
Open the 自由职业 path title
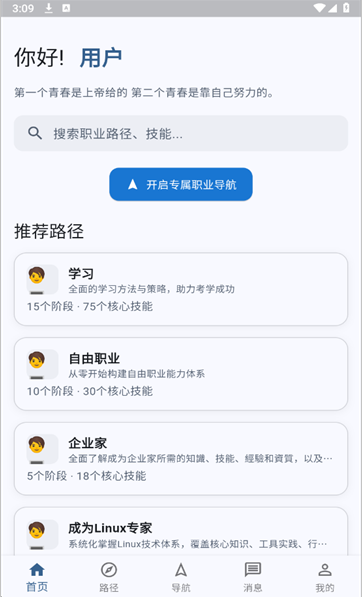(94, 358)
